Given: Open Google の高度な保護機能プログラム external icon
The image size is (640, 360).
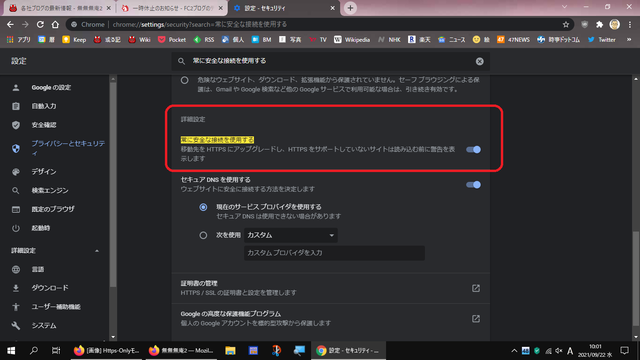Looking at the screenshot, I should (x=476, y=319).
